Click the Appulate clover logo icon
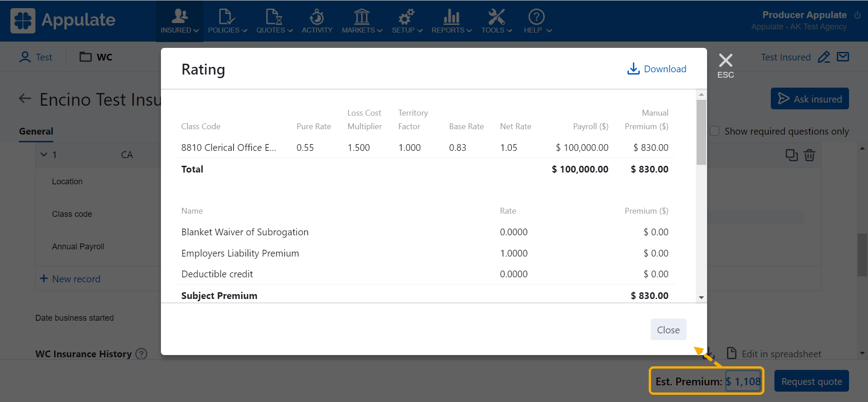 23,21
